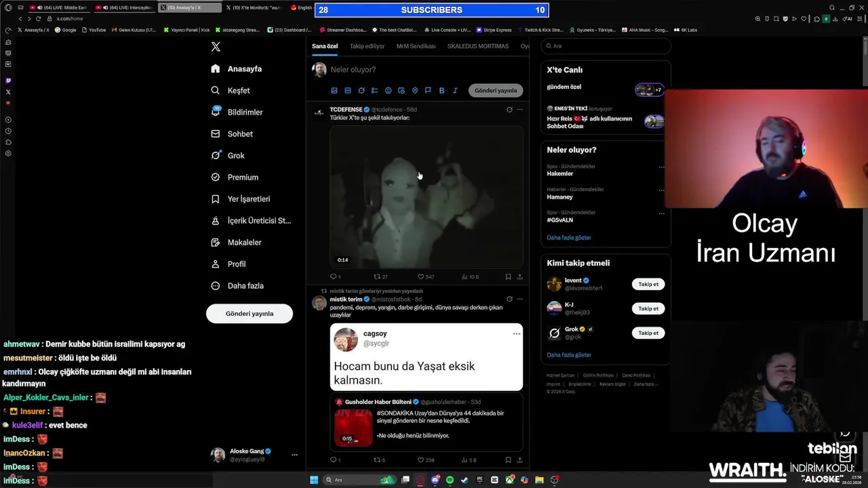Viewport: 868px width, 488px height.
Task: Open Discord from the taskbar
Action: coord(435,480)
